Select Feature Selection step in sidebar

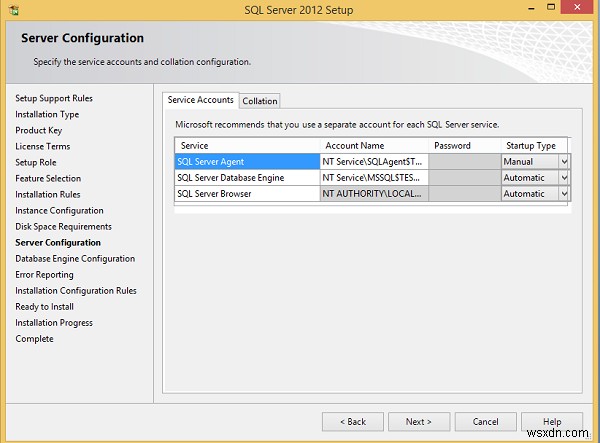[x=48, y=179]
